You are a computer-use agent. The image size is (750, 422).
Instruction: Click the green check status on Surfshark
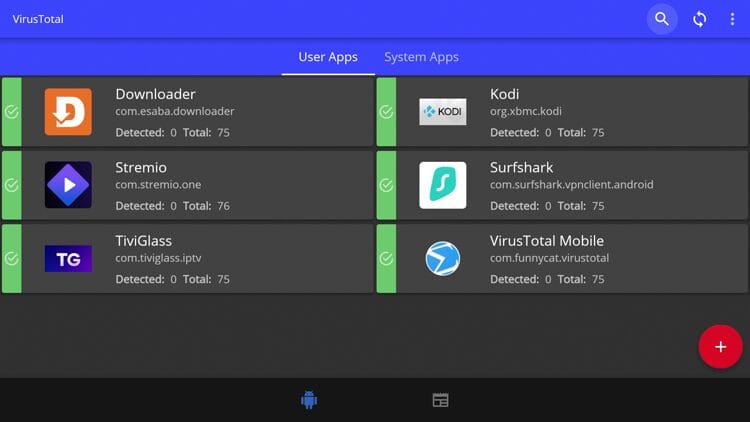pyautogui.click(x=386, y=185)
